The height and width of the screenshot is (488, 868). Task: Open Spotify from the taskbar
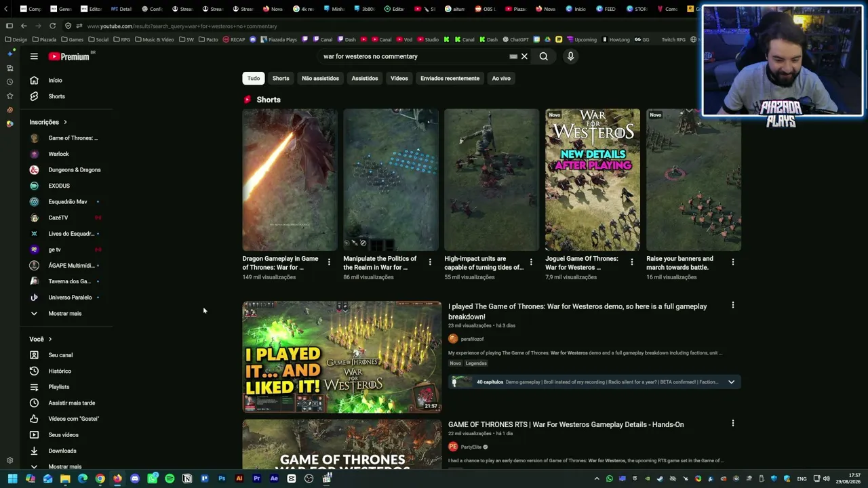170,479
